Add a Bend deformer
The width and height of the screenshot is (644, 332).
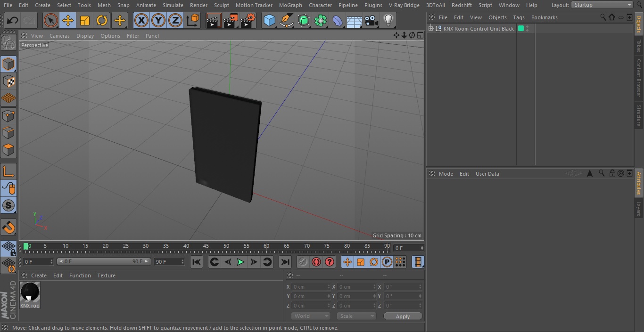coord(338,20)
